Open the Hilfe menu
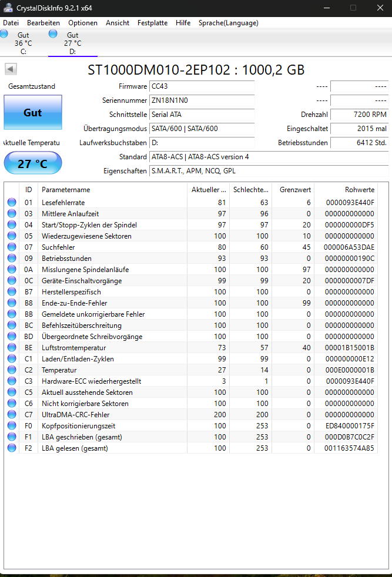The height and width of the screenshot is (577, 392). 183,23
